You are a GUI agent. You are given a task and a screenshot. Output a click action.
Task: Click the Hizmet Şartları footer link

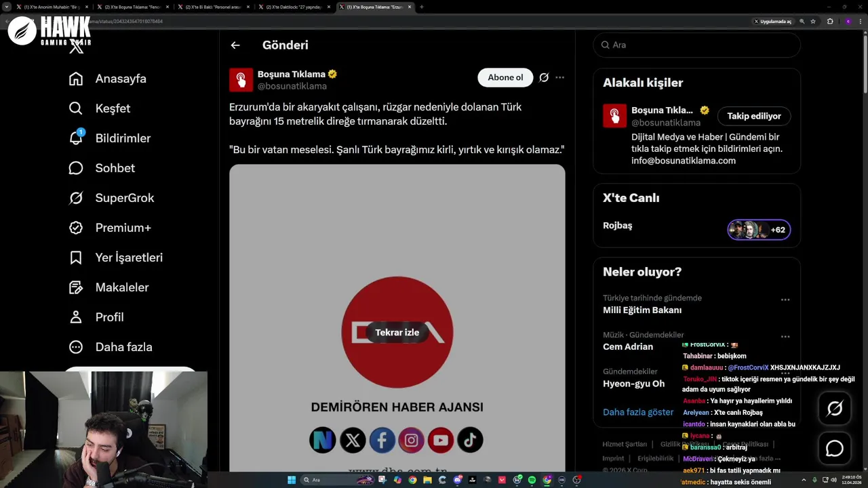pyautogui.click(x=625, y=445)
